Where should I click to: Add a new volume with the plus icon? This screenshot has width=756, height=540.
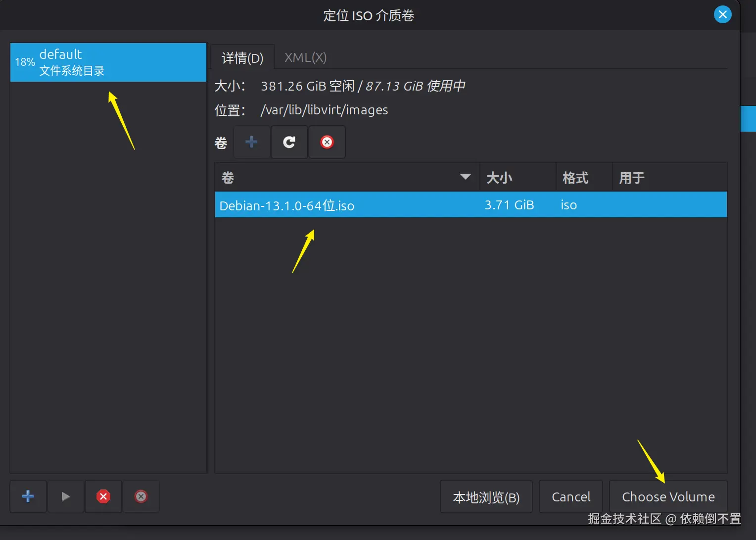coord(252,142)
